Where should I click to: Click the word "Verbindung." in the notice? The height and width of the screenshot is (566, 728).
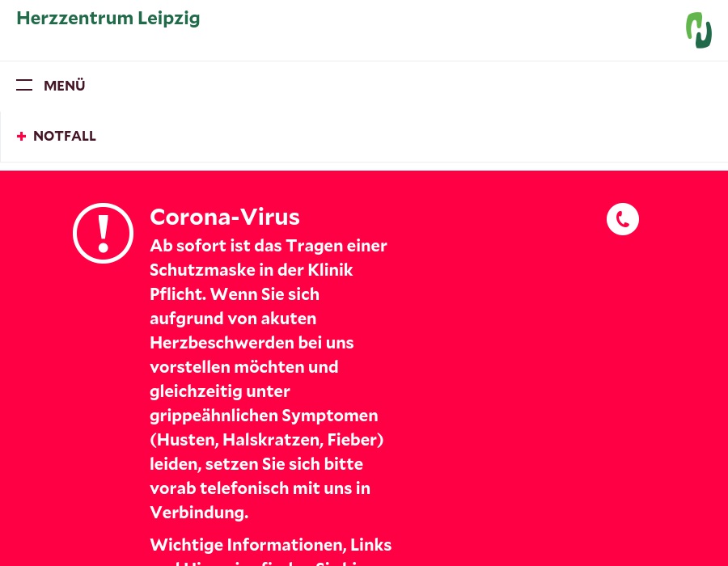(x=199, y=512)
